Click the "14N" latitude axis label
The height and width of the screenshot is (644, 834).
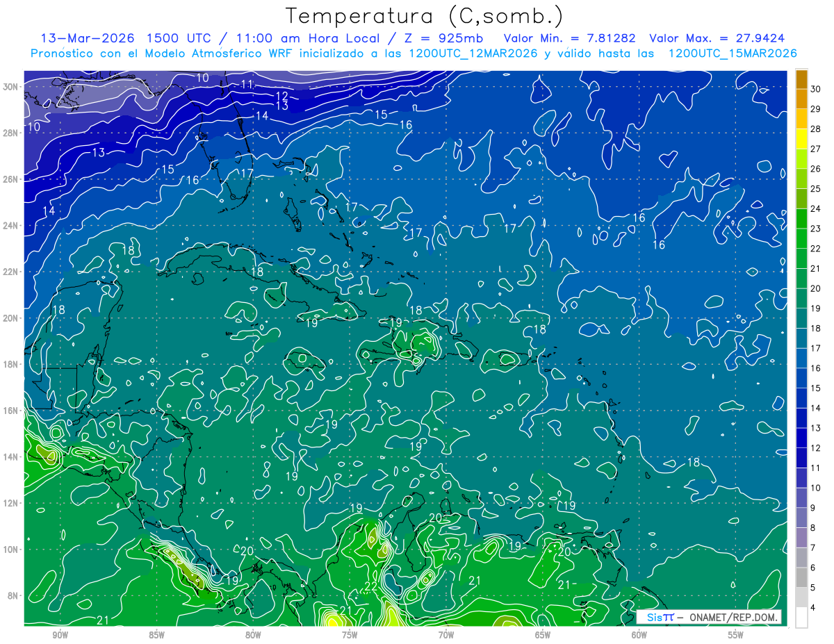[10, 456]
